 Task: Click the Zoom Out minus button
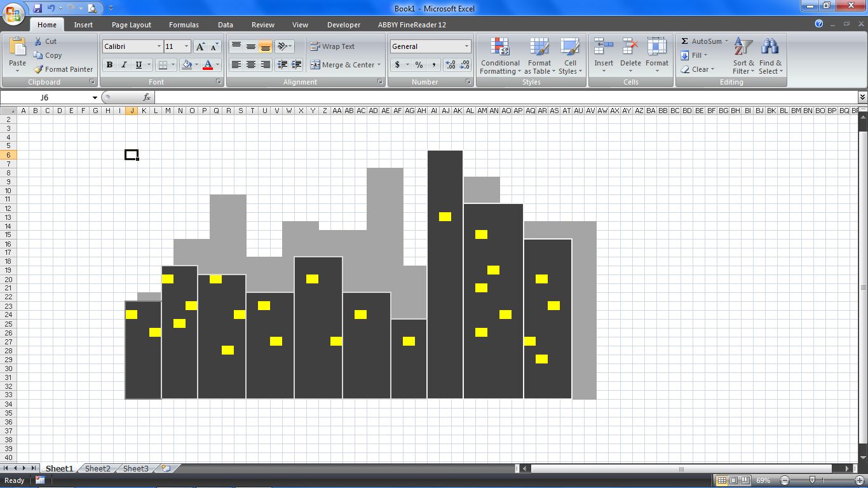tap(785, 480)
